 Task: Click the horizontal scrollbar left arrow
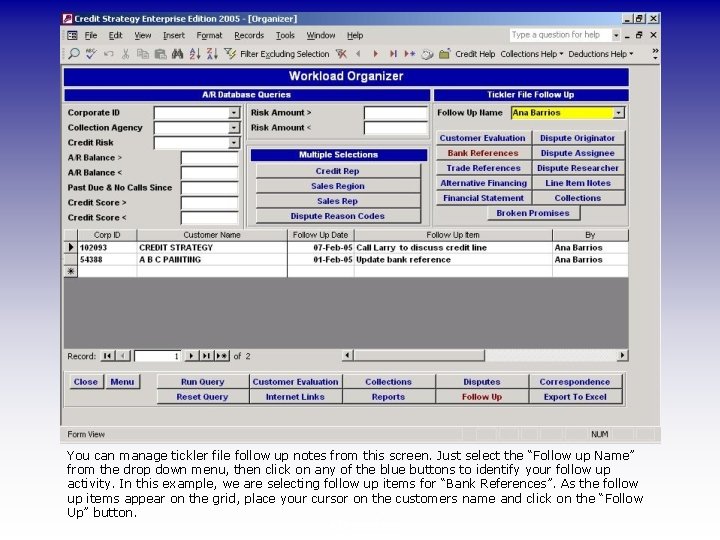pyautogui.click(x=348, y=355)
